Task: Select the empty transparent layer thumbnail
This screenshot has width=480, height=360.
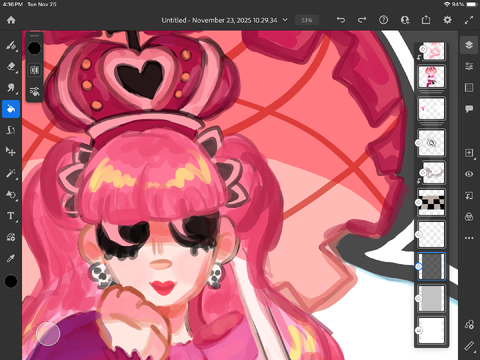Action: click(x=431, y=234)
